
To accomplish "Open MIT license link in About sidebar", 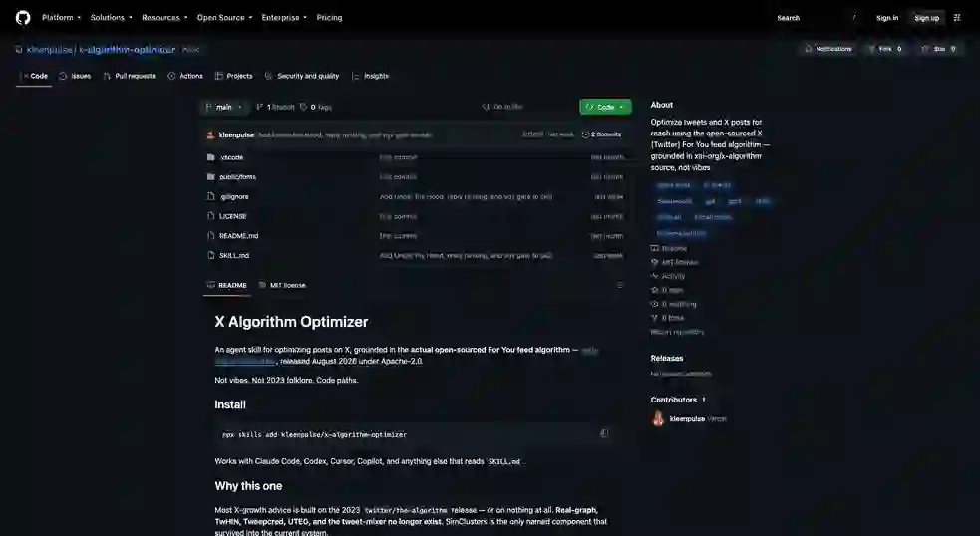I will click(x=674, y=262).
